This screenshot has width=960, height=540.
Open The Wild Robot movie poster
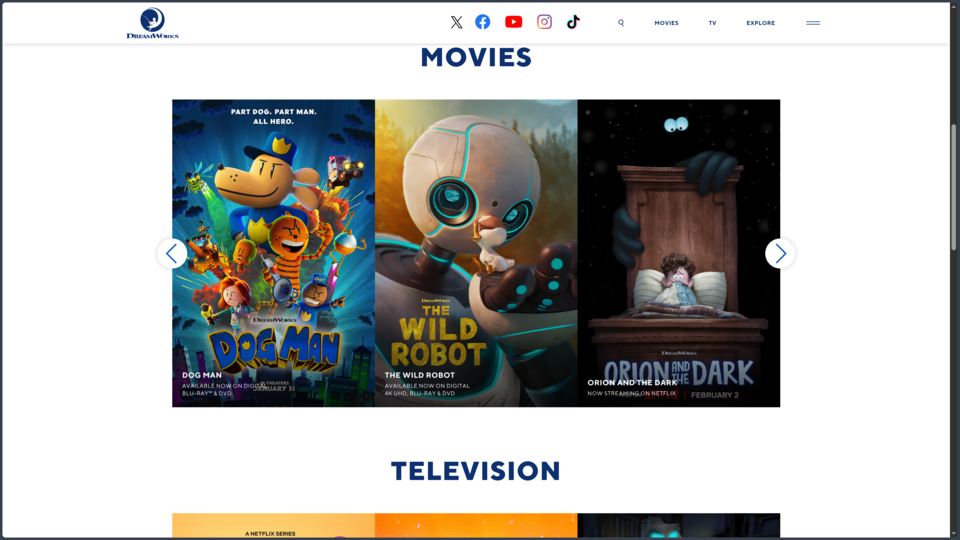click(x=476, y=253)
